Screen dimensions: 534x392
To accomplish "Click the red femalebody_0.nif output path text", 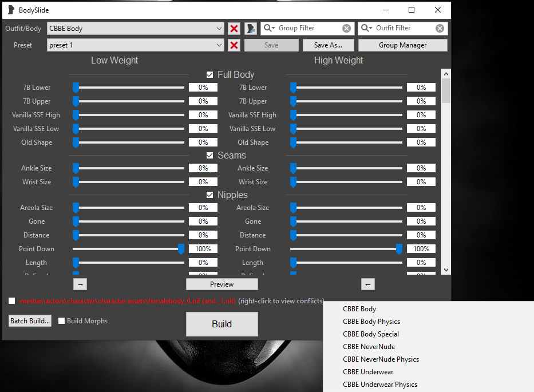I will [128, 301].
